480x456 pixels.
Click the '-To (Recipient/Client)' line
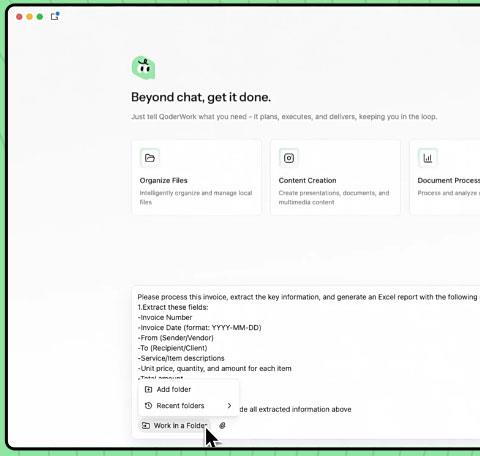[172, 348]
